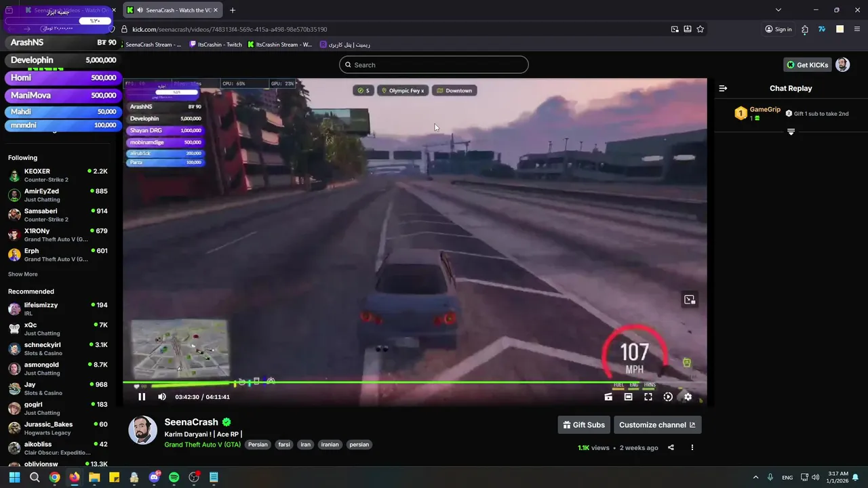
Task: Open lifeismizzy recommended channel
Action: click(58, 309)
